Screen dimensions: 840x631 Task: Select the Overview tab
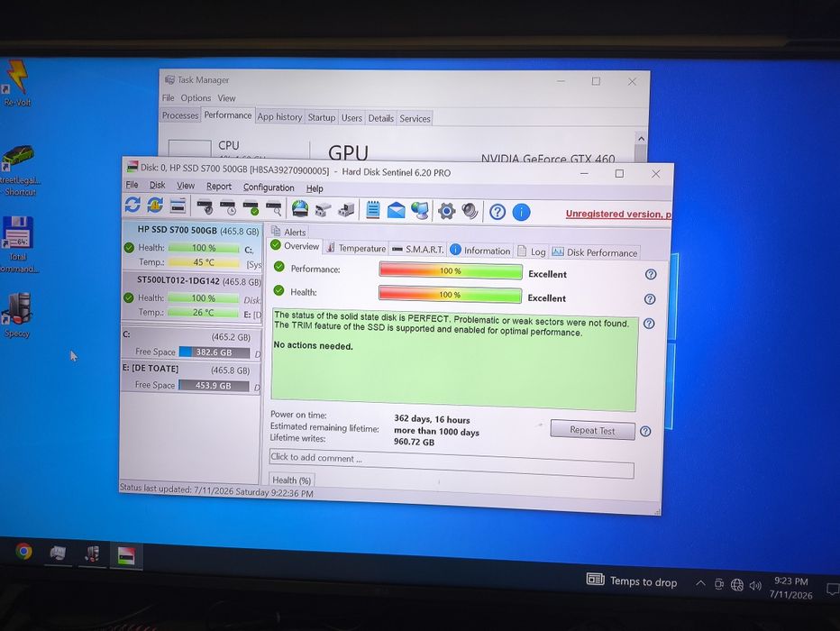point(296,246)
